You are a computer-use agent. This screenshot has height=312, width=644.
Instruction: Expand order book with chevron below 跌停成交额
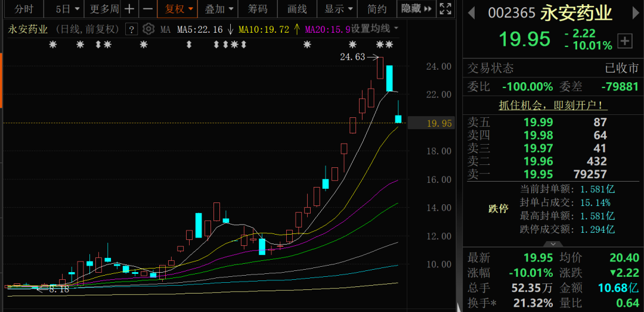(553, 244)
